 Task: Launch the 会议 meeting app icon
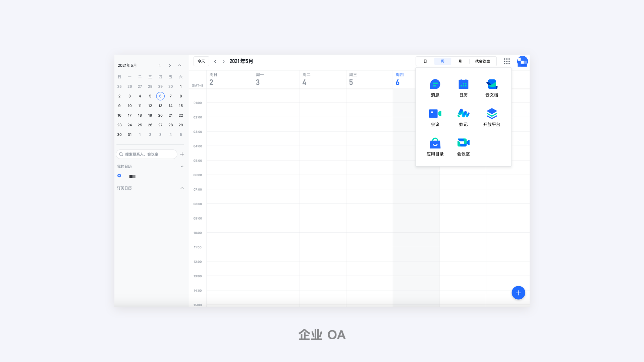pos(435,114)
